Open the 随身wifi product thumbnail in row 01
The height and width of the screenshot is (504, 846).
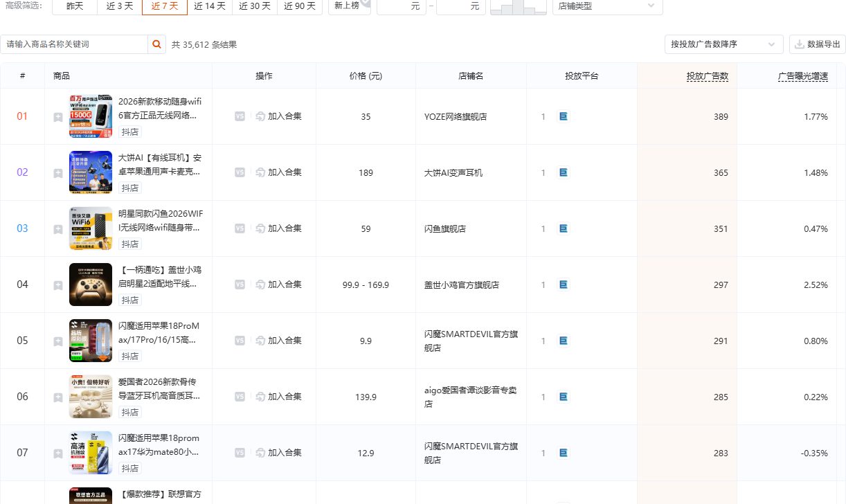[x=91, y=116]
